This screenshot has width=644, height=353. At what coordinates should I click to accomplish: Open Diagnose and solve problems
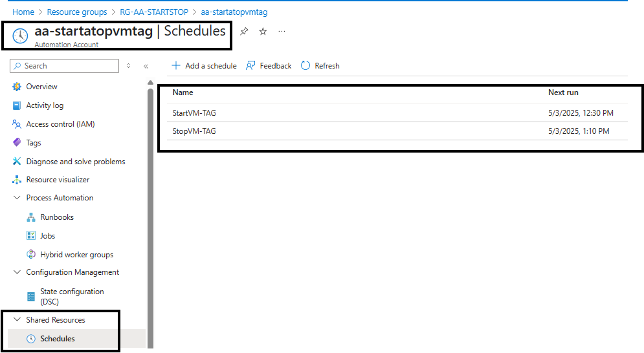coord(75,162)
